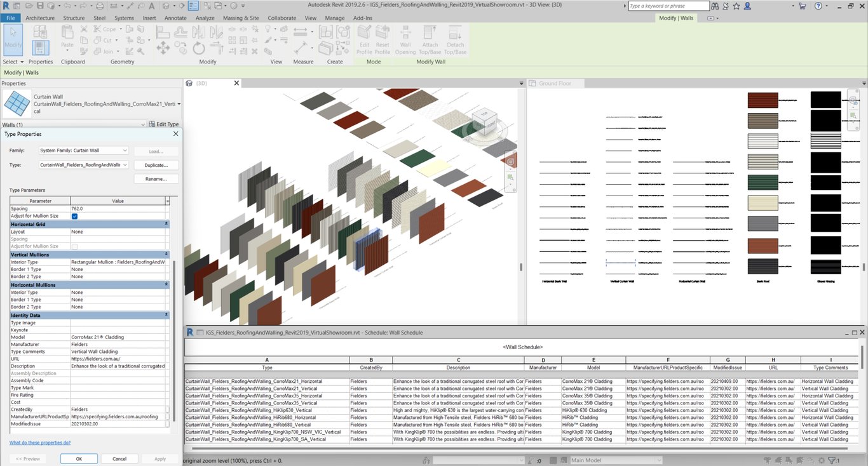868x466 pixels.
Task: Click the Model value field CorroMax 21 Cladding
Action: 118,338
